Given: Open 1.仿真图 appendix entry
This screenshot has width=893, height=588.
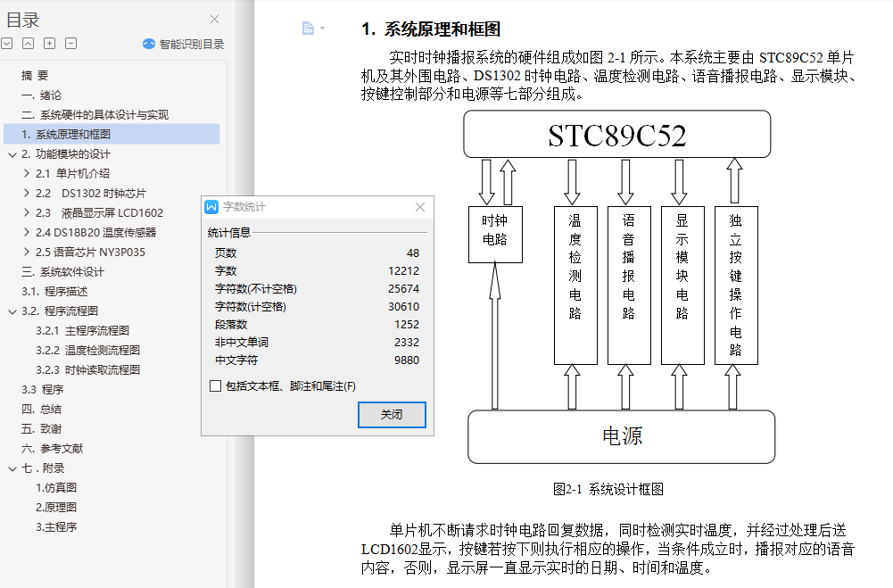Looking at the screenshot, I should pos(56,488).
